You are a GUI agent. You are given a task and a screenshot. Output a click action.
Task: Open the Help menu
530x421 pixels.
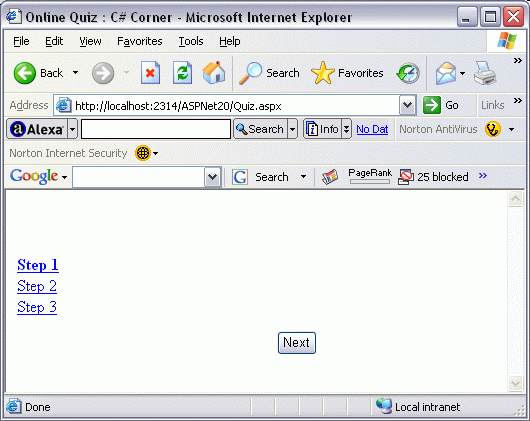point(230,41)
